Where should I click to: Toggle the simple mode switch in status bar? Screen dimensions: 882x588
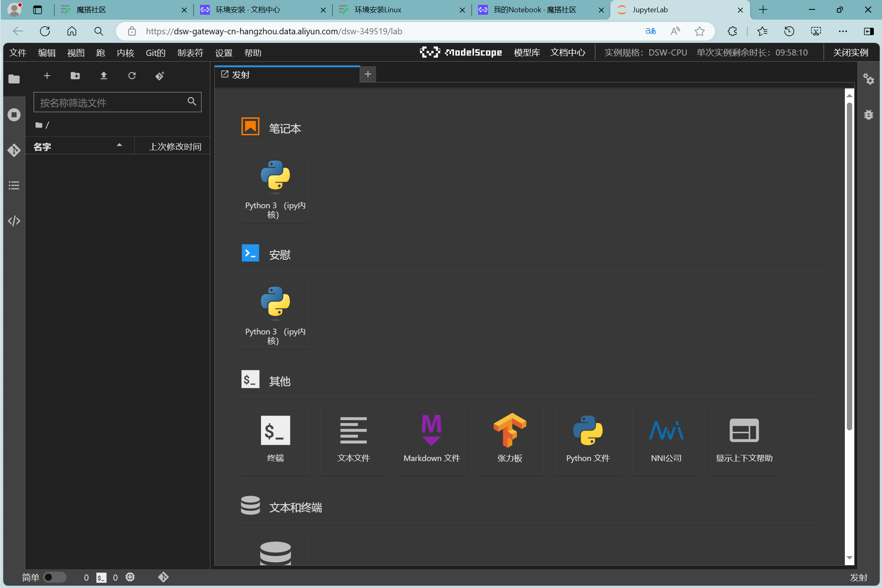54,577
